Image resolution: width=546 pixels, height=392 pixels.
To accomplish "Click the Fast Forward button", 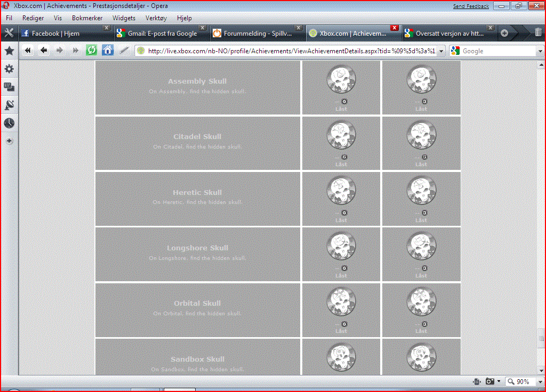I will point(75,51).
